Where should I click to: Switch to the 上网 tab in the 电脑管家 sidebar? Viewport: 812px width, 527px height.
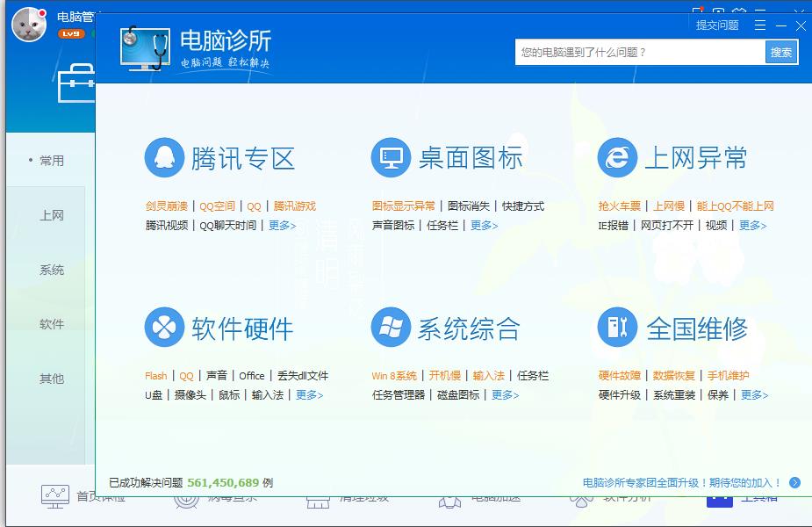52,215
